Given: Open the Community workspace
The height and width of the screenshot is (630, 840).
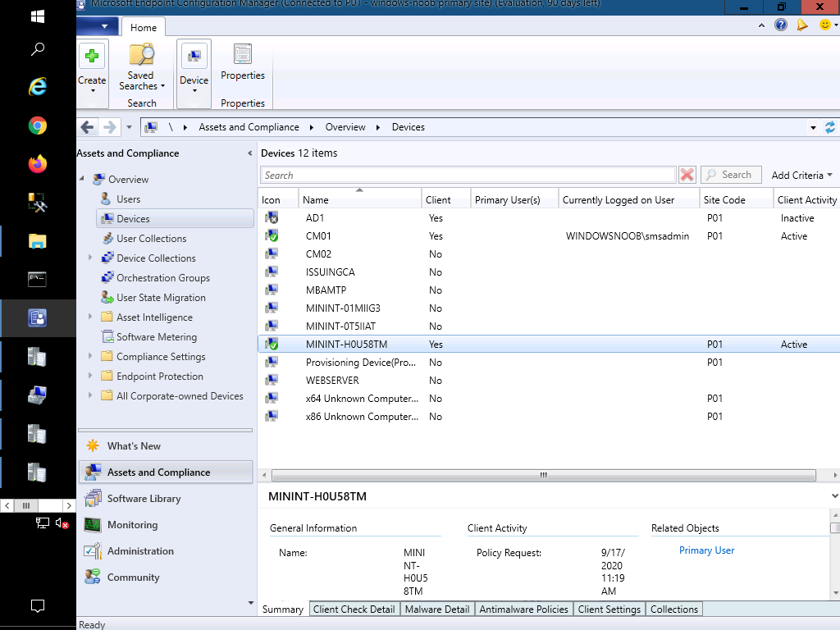Looking at the screenshot, I should click(x=166, y=577).
